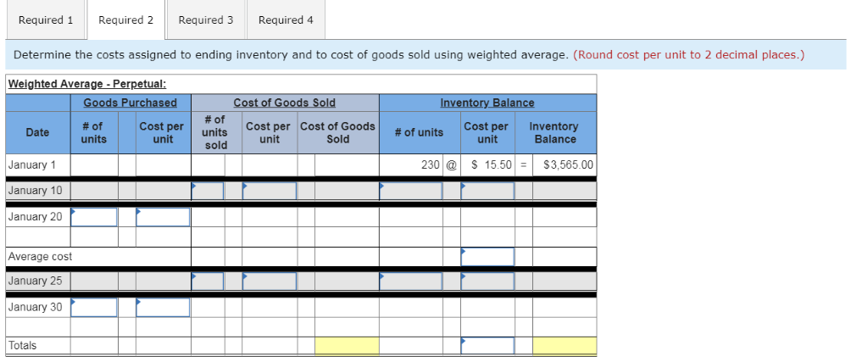Click the yellow Totals inventory balance cell
The width and height of the screenshot is (868, 362).
[565, 345]
